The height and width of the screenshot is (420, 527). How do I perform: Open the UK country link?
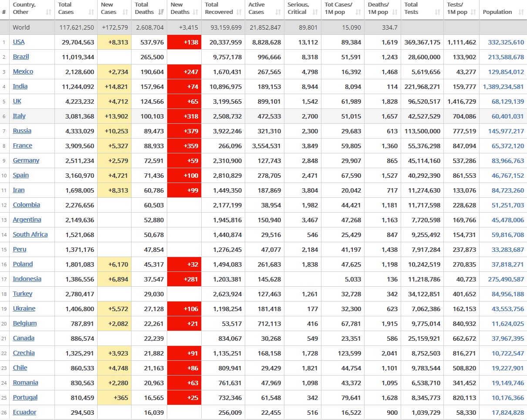pyautogui.click(x=17, y=102)
